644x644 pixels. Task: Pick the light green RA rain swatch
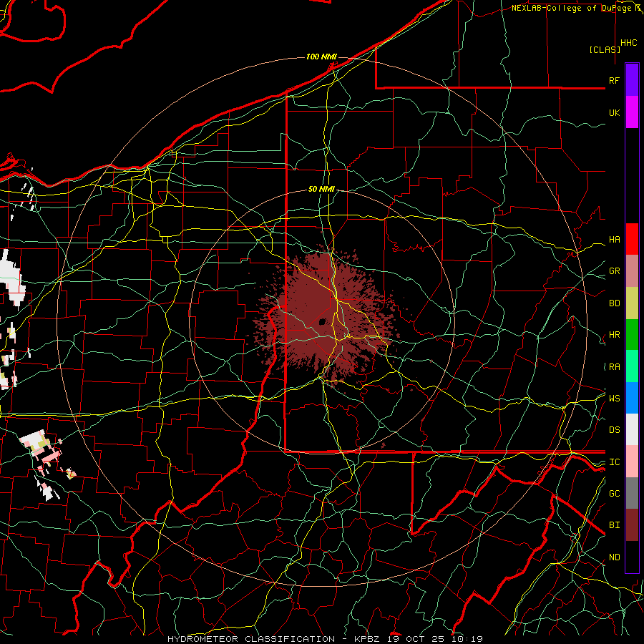tap(632, 366)
